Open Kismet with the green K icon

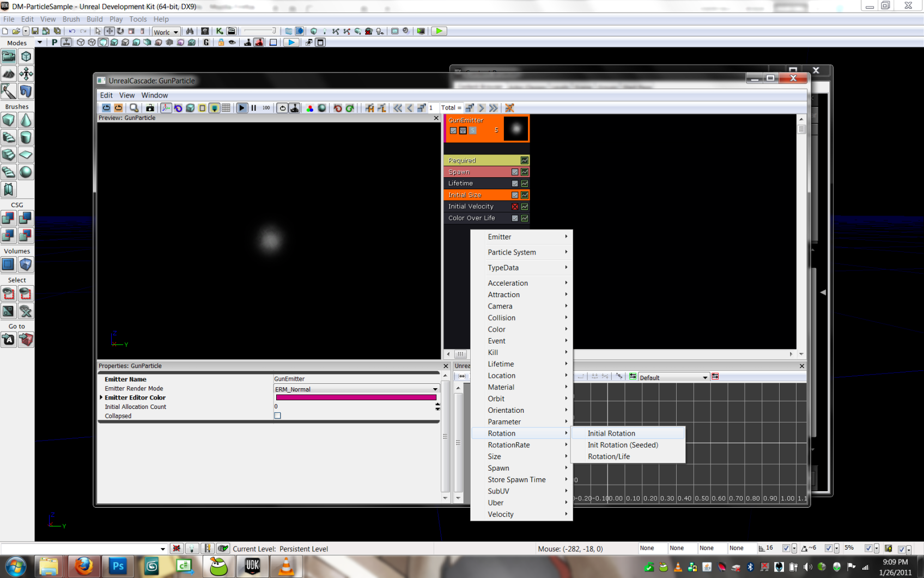pyautogui.click(x=220, y=31)
